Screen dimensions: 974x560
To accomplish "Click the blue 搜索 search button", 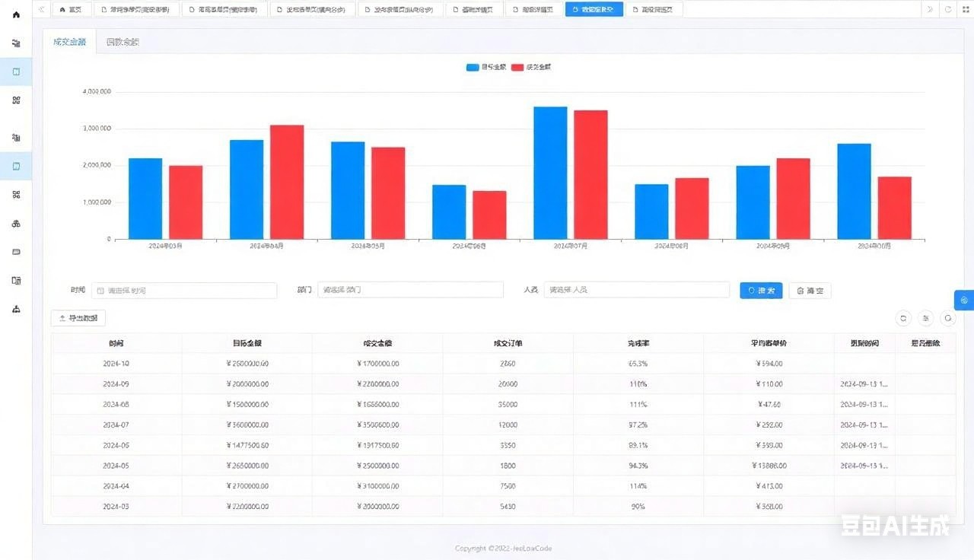I will (761, 290).
